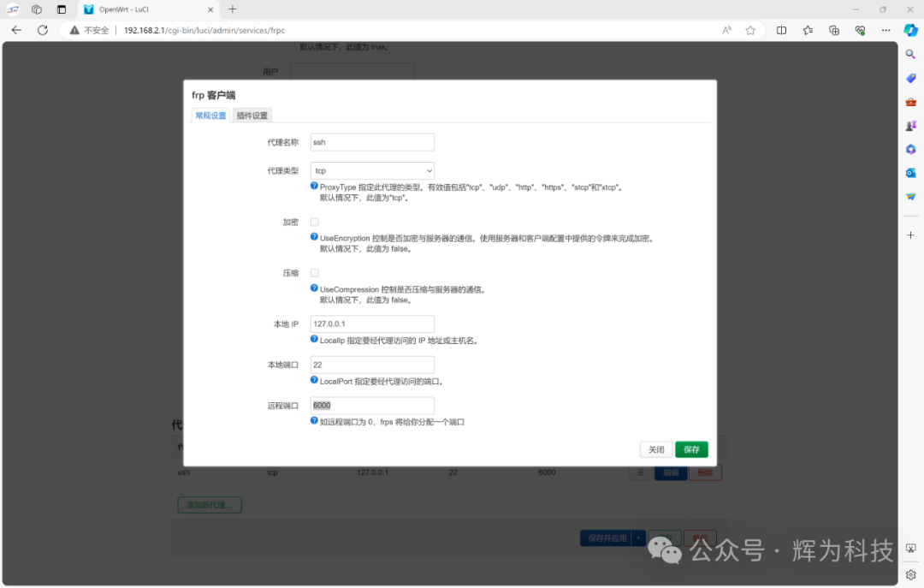Image resolution: width=924 pixels, height=588 pixels.
Task: Open the 代理类型 tcp dropdown
Action: tap(372, 170)
